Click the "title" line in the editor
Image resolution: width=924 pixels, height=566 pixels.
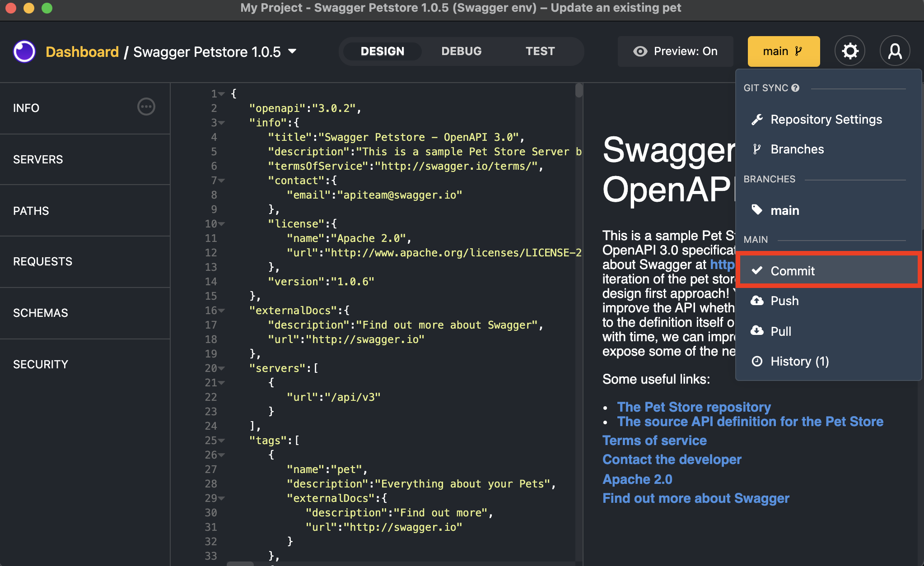point(396,137)
